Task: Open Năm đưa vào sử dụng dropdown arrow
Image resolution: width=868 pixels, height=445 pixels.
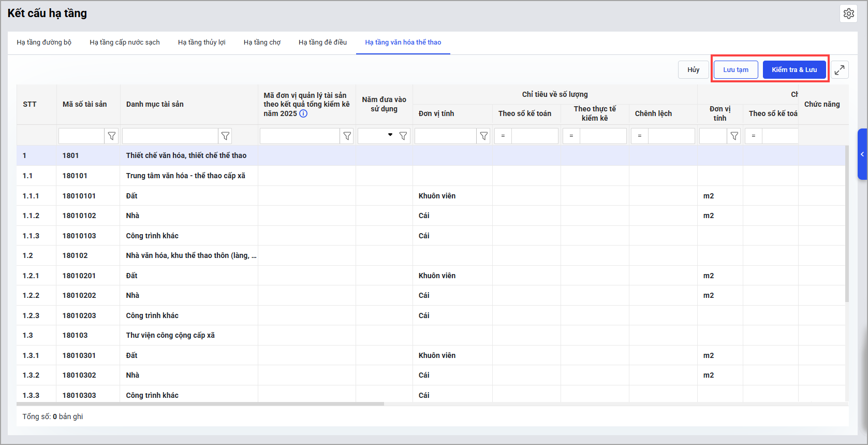Action: point(390,135)
